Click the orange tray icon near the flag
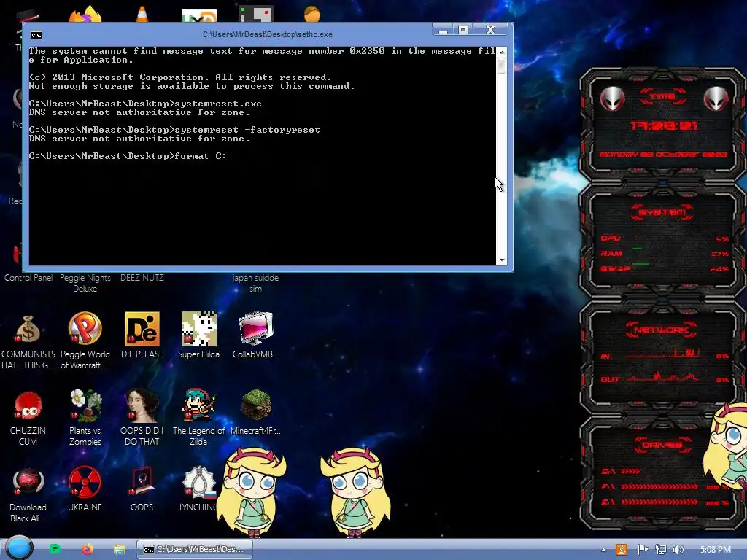Viewport: 747px width, 560px height. (622, 550)
